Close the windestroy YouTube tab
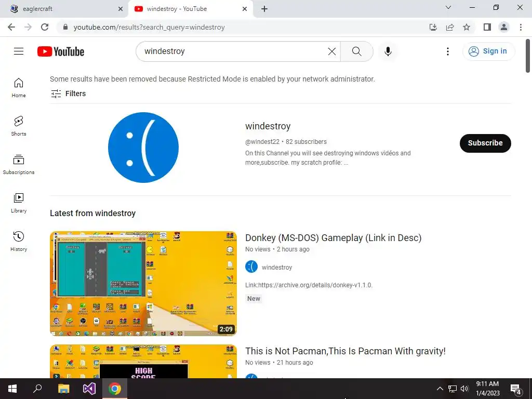Screen dimensions: 532x399 245,9
